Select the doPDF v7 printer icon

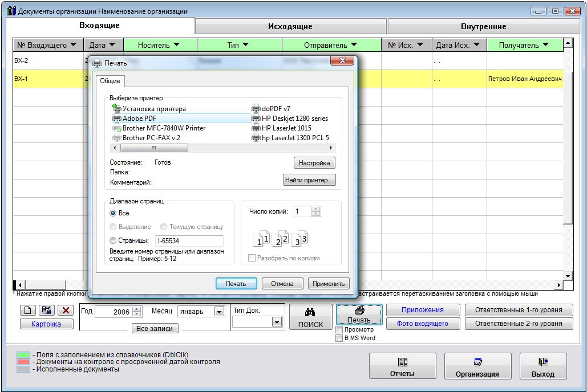[x=256, y=109]
